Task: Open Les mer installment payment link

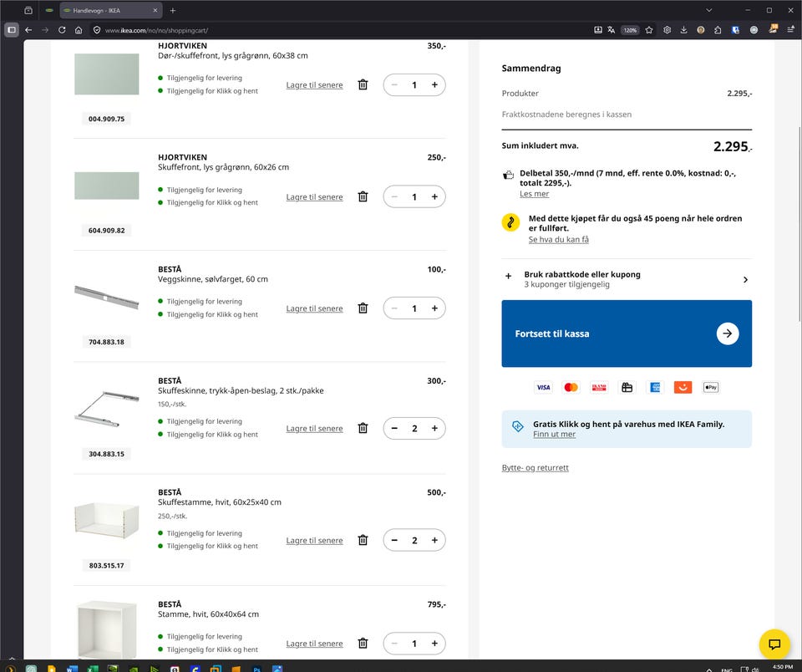Action: (534, 194)
